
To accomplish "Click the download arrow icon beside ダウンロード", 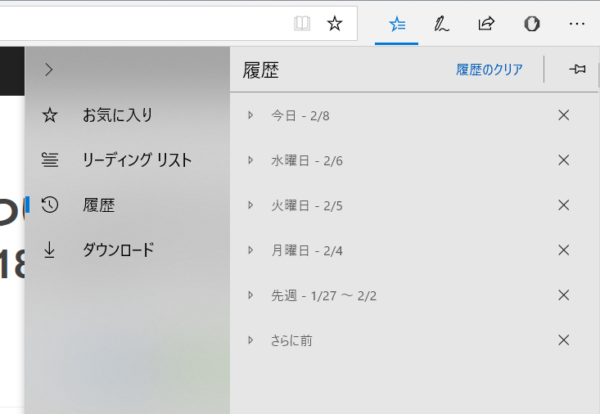I will tap(49, 250).
